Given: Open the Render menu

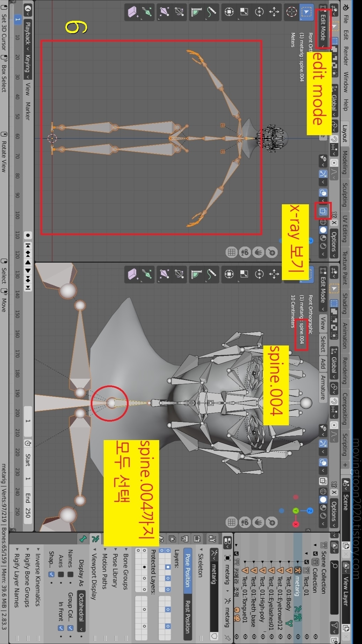Looking at the screenshot, I should tap(346, 56).
